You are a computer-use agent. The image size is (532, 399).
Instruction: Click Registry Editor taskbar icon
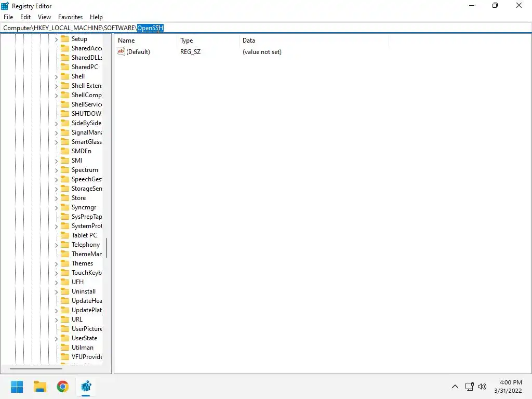point(86,387)
